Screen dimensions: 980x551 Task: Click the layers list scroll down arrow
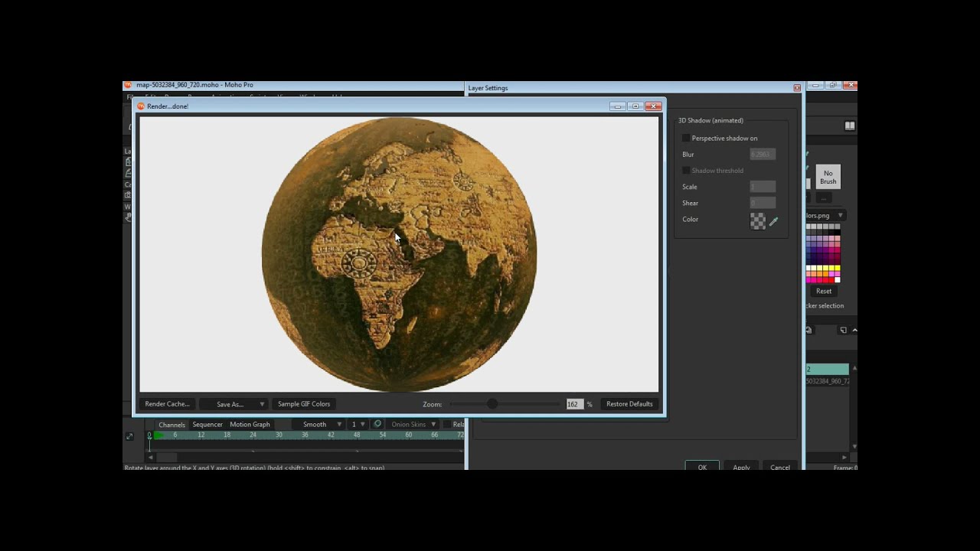point(854,447)
